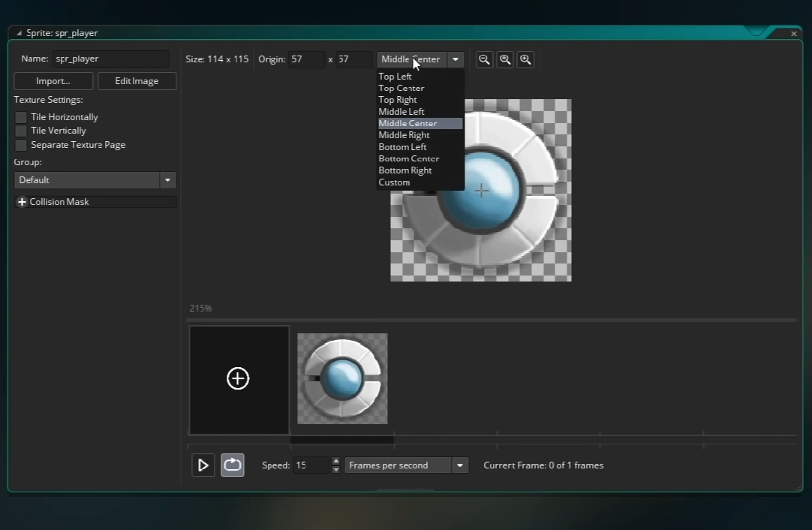
Task: Pick Custom origin preset
Action: click(x=394, y=182)
